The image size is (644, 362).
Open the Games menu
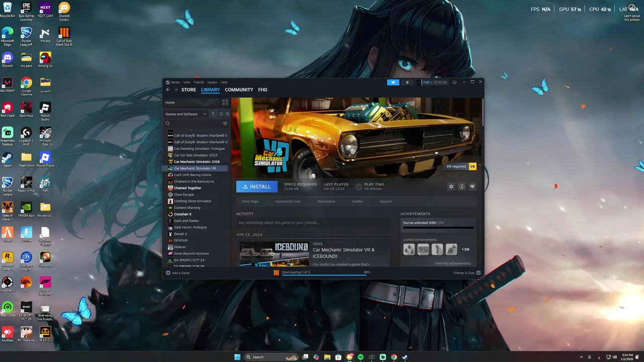pos(212,82)
